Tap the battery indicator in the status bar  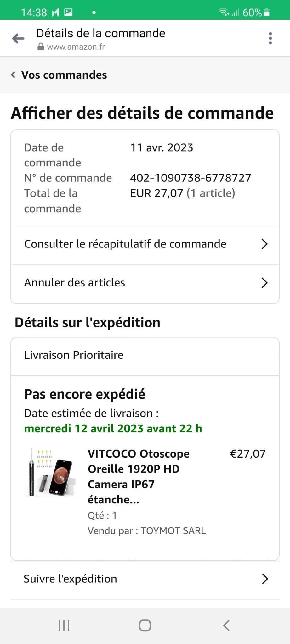coord(266,13)
